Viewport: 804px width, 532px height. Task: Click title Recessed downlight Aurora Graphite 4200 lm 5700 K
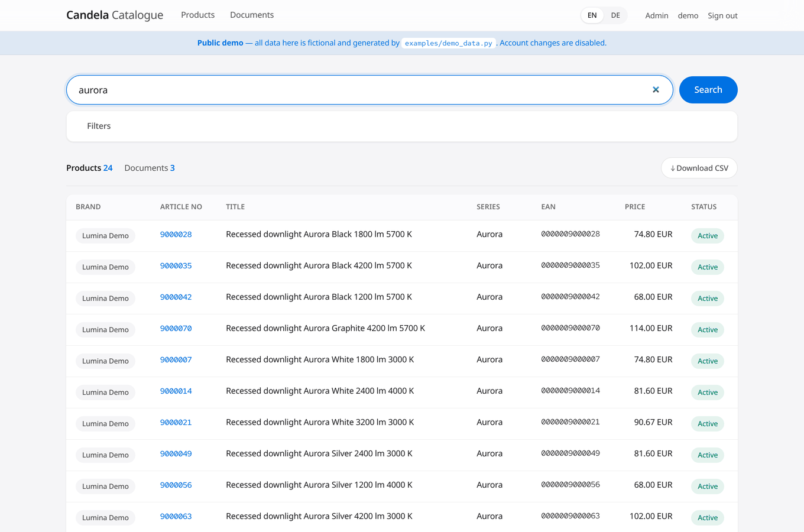coord(325,328)
